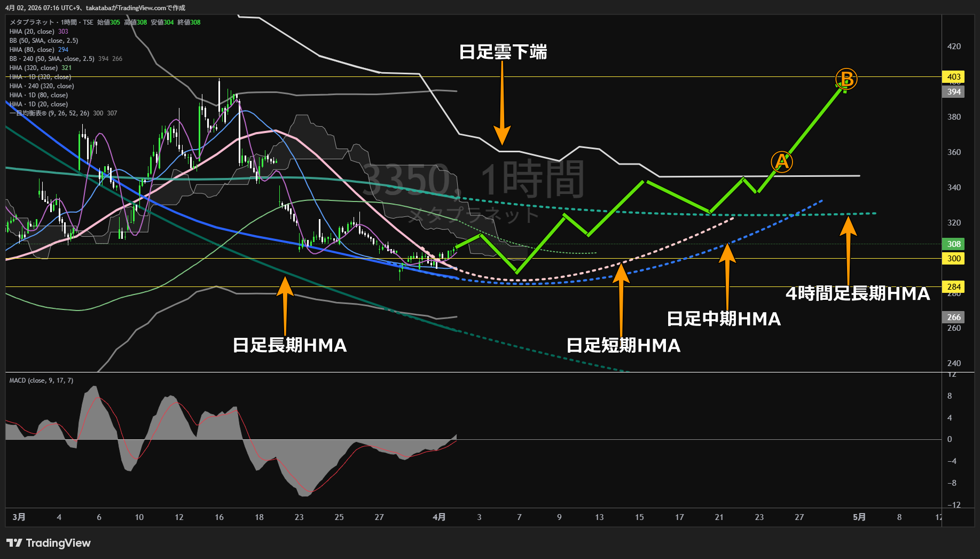Click the 安値304 low value in the legend
This screenshot has height=559, width=980.
coord(162,22)
